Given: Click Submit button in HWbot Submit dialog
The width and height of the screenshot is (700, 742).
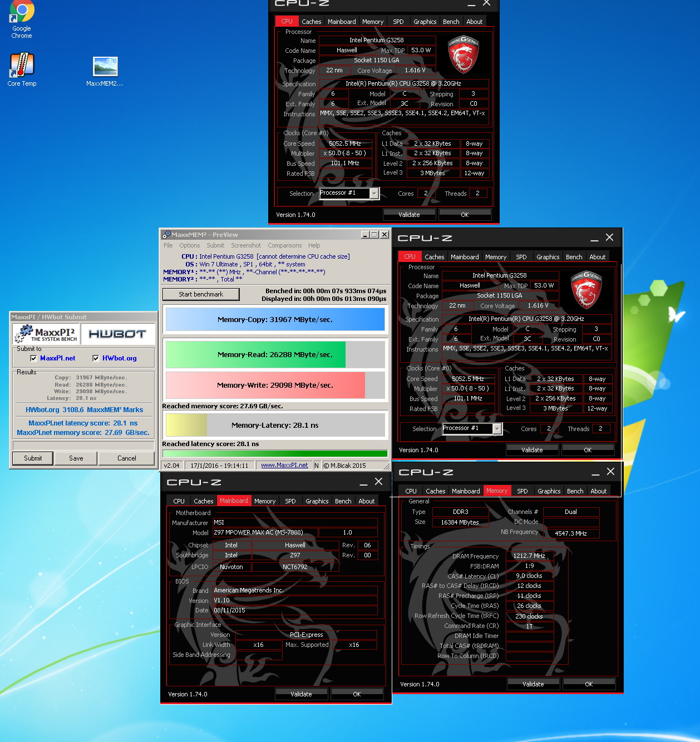Looking at the screenshot, I should pyautogui.click(x=33, y=458).
